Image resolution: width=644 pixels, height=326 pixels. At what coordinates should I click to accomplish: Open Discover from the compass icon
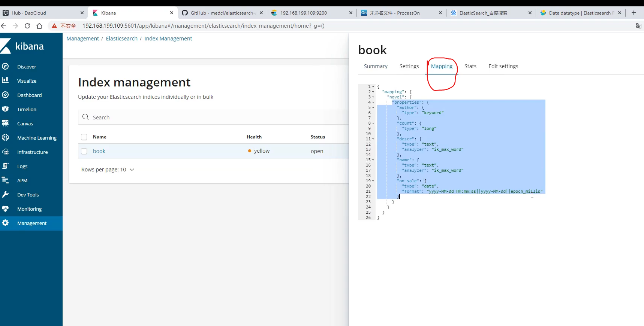pos(5,67)
